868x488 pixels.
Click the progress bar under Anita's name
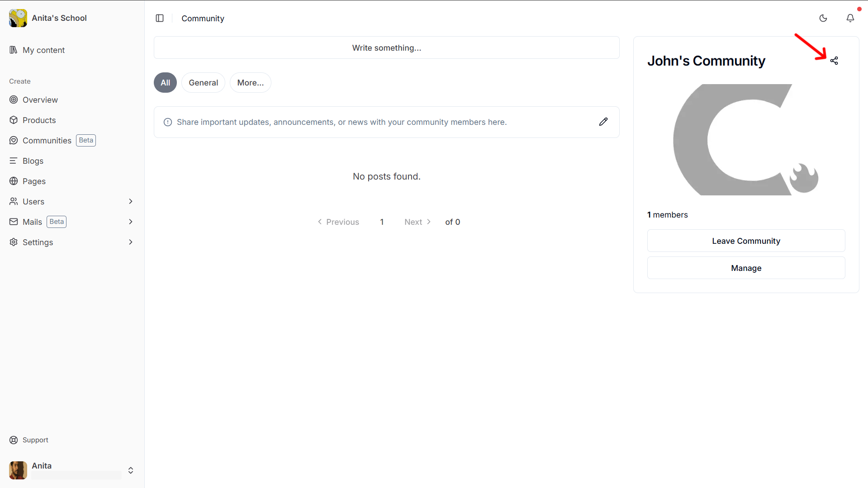[76, 475]
